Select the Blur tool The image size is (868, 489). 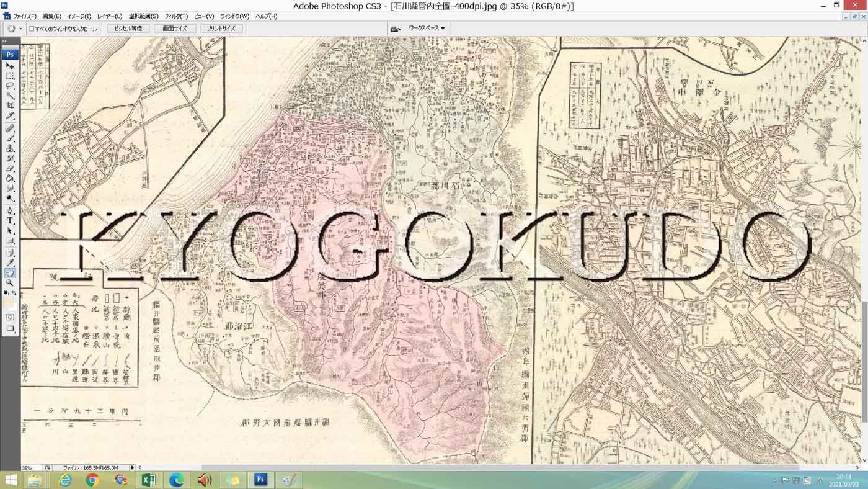10,188
